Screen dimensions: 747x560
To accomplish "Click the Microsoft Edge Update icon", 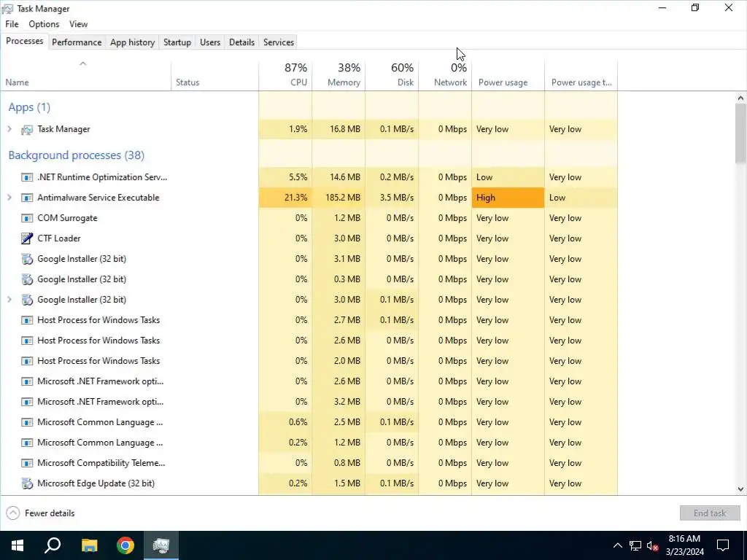I will pos(27,483).
